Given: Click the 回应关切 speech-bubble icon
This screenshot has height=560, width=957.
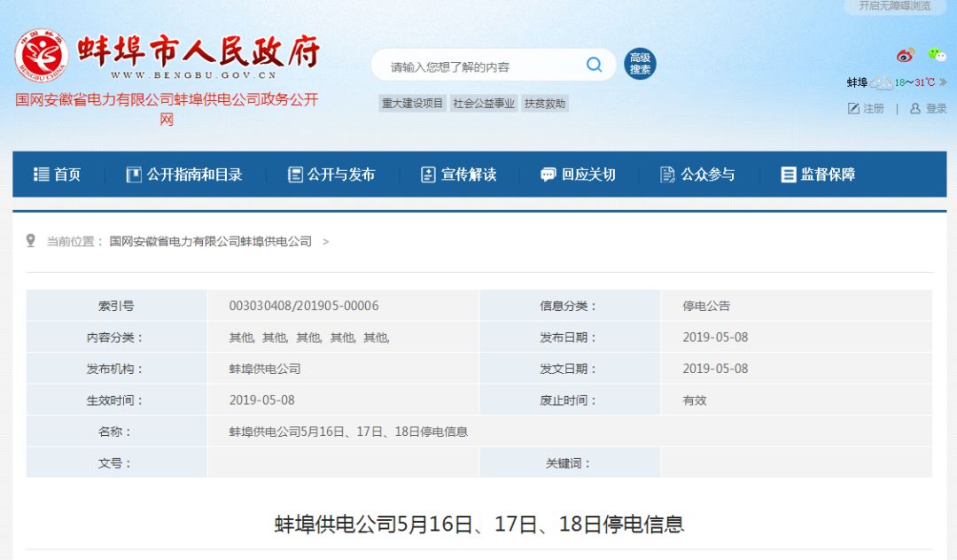Looking at the screenshot, I should (x=549, y=174).
